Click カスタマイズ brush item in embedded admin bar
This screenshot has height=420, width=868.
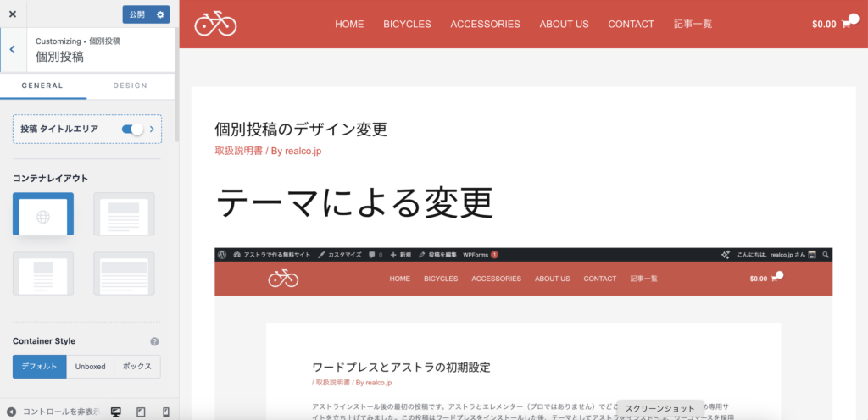[x=340, y=255]
